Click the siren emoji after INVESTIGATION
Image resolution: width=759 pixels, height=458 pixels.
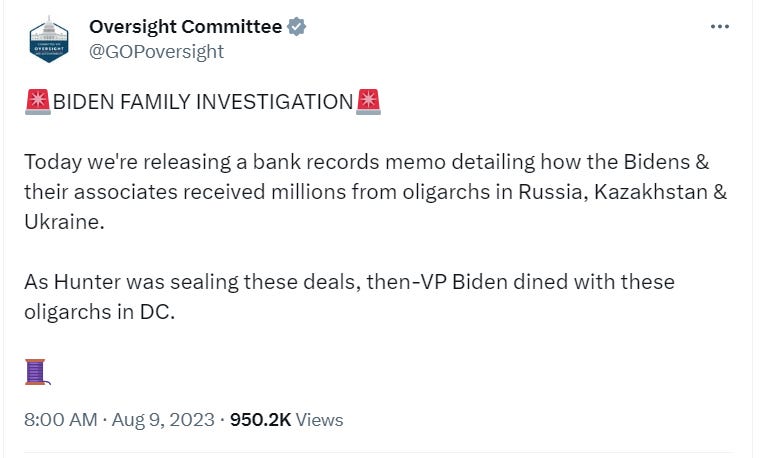(x=368, y=101)
